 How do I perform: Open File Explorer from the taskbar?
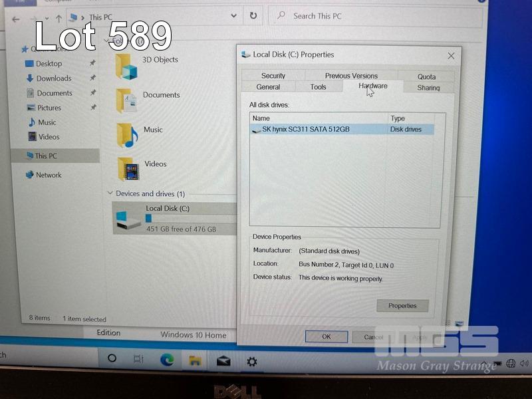click(195, 360)
